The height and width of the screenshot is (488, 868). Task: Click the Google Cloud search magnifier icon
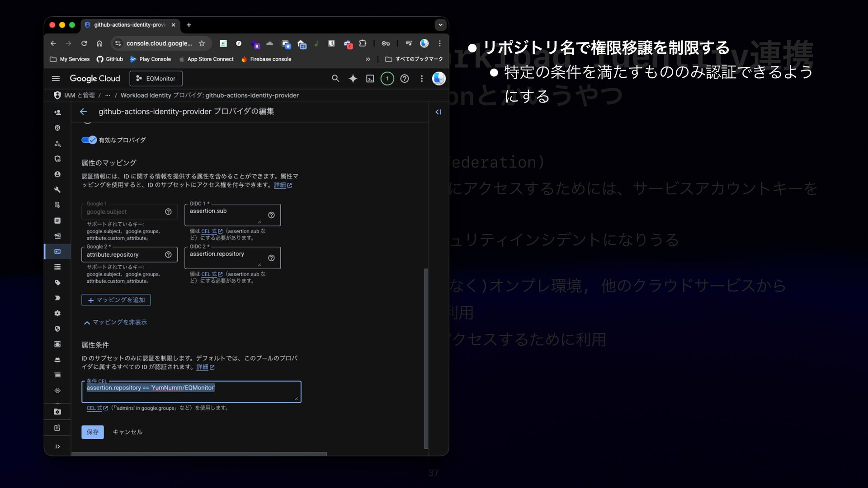[x=335, y=79]
